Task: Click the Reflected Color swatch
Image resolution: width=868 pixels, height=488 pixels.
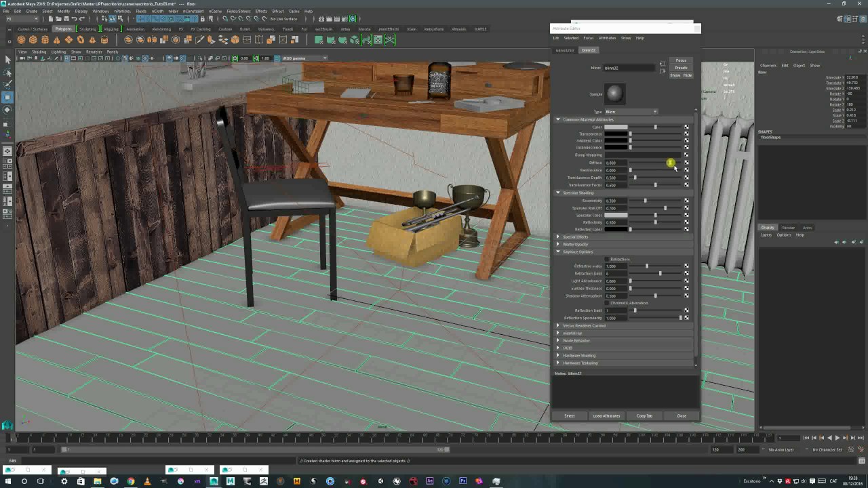Action: (616, 229)
